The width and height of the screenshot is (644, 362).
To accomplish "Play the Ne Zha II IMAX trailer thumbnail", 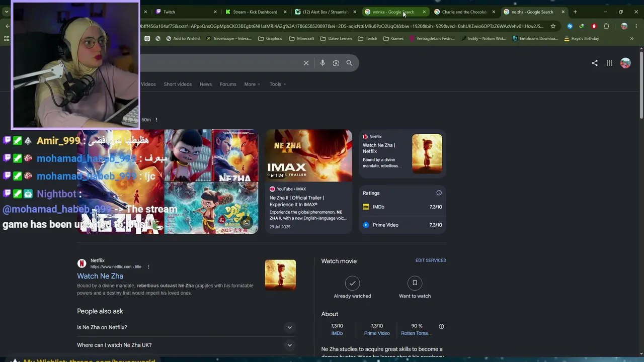I will point(309,155).
